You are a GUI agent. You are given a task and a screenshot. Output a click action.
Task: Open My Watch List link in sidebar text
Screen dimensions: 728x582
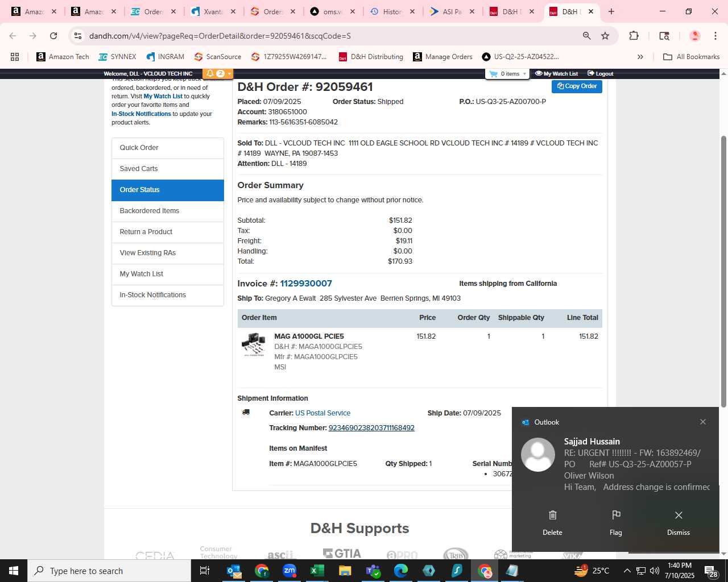click(163, 97)
